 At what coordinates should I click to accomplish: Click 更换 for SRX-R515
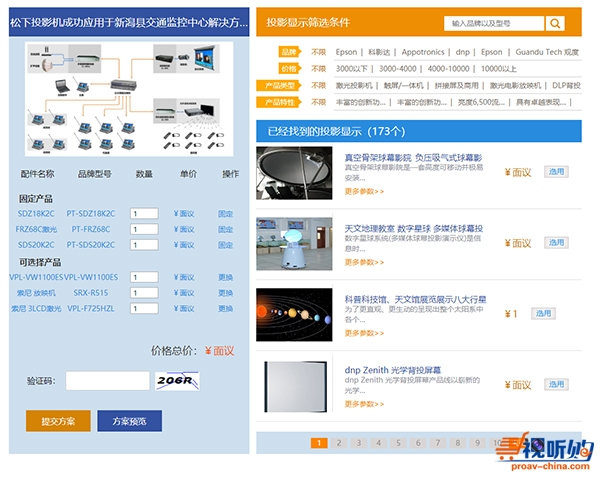click(225, 293)
